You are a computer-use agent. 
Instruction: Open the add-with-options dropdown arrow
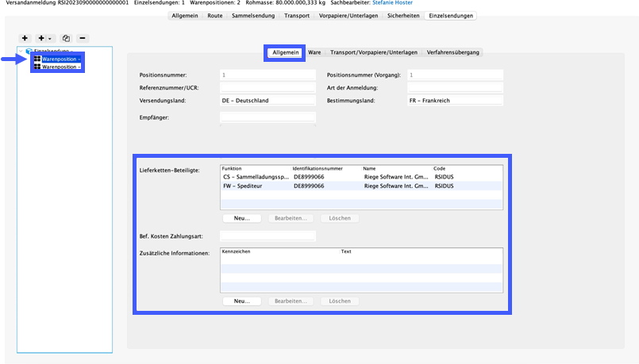[x=50, y=38]
